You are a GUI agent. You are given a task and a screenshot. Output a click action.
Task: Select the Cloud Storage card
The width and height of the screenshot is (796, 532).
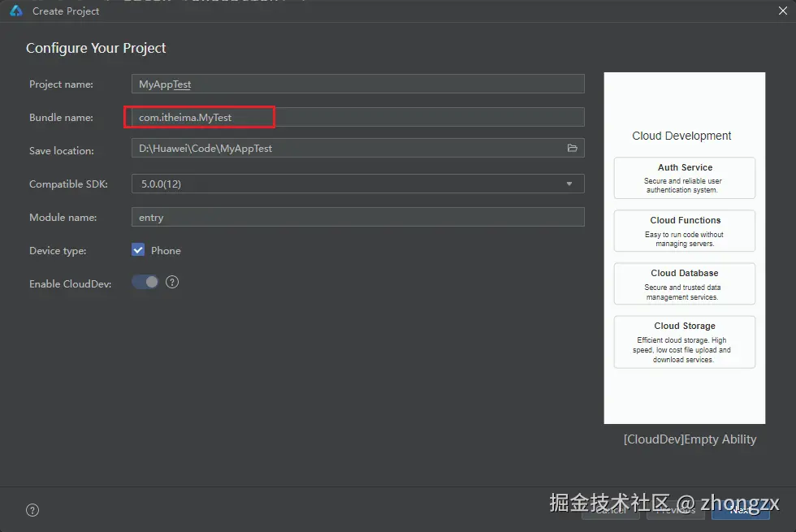pos(684,342)
